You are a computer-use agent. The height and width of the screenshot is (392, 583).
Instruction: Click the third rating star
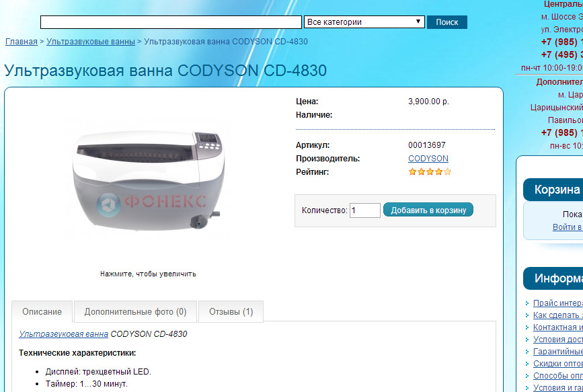pyautogui.click(x=430, y=172)
